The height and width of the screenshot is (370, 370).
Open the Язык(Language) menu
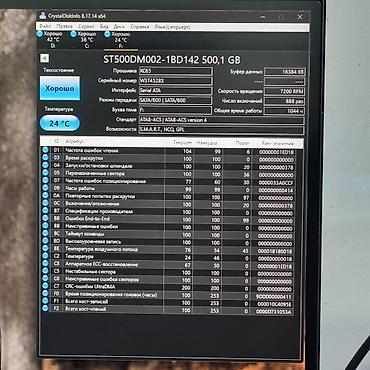[172, 26]
